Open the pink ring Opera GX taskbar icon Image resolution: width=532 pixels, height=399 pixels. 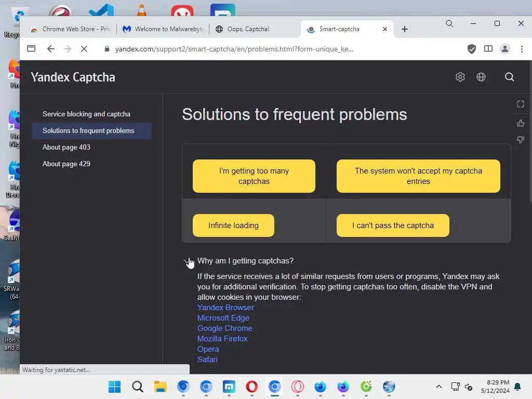tap(298, 387)
